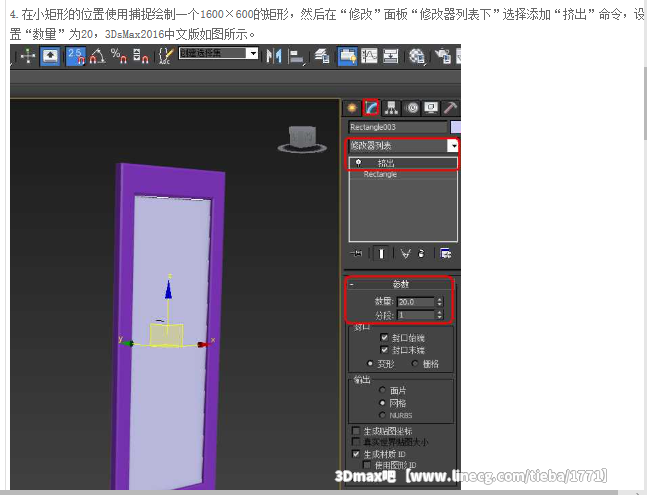Toggle 封口始端 checkbox
Viewport: 647px width, 495px height.
[385, 337]
